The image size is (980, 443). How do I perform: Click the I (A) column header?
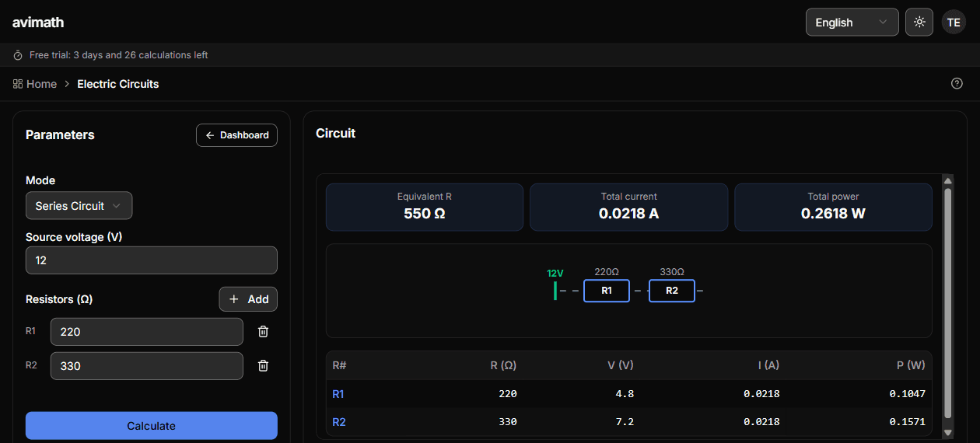tap(768, 365)
